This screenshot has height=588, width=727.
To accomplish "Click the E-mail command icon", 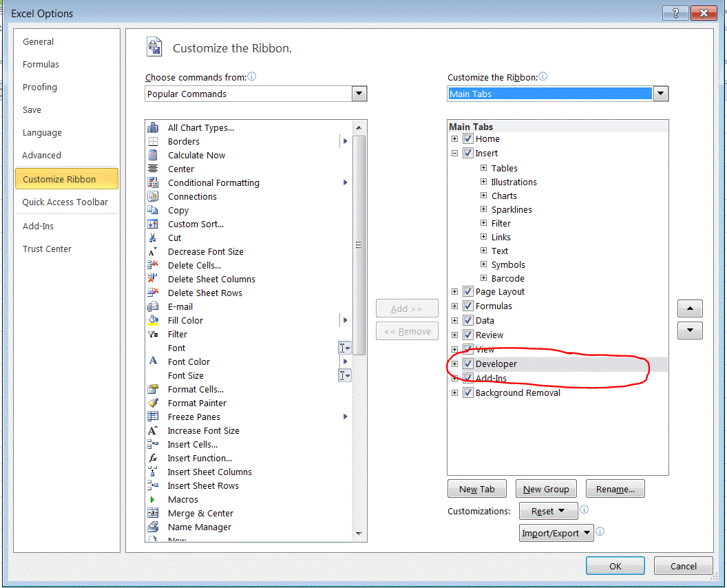I will click(153, 306).
